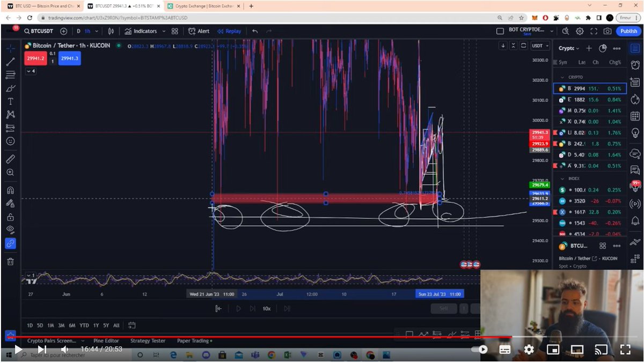Toggle bar Replay mode
644x363 pixels.
[x=229, y=31]
